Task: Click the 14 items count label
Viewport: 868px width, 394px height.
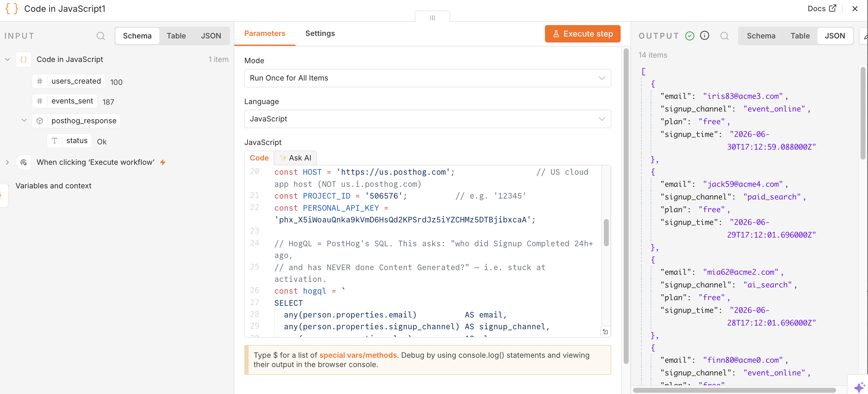Action: tap(653, 55)
